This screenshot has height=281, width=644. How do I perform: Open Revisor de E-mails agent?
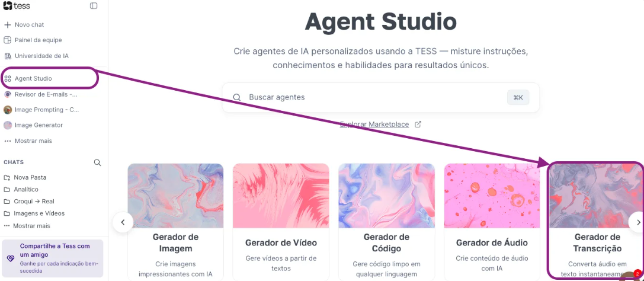click(40, 94)
